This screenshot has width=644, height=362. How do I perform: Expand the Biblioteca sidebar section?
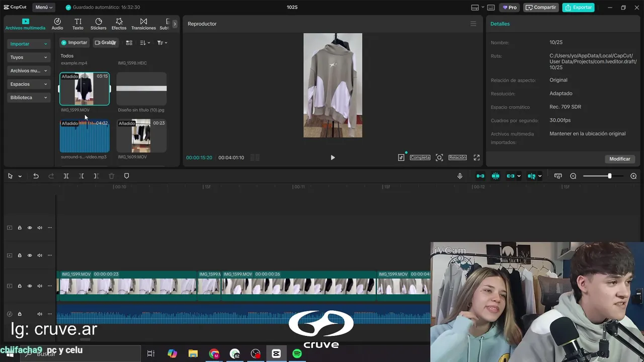(29, 98)
